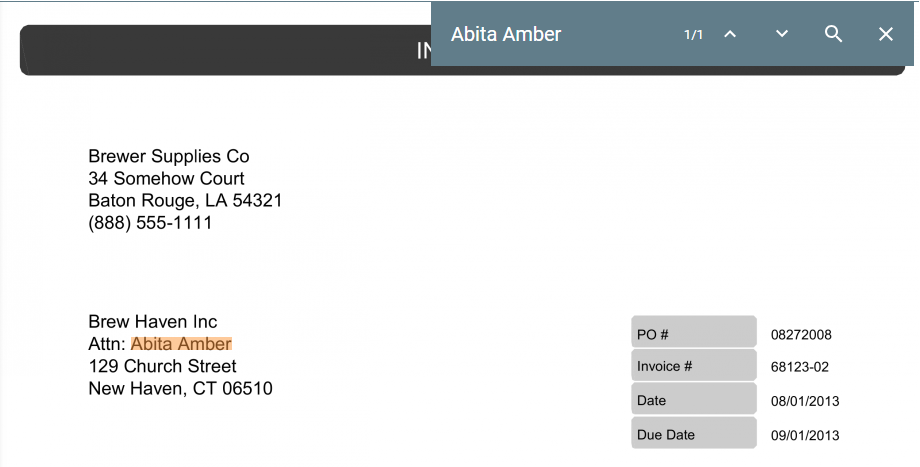Screen dimensions: 920x467
Task: Click the PO # label box
Action: 693,333
